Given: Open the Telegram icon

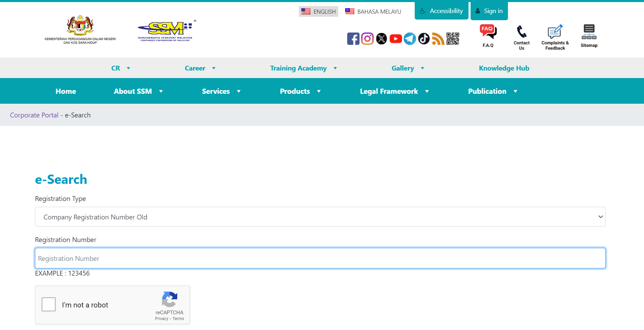Looking at the screenshot, I should (410, 39).
